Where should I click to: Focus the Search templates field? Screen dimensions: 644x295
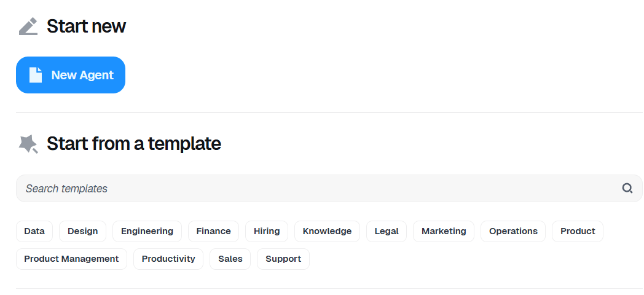point(329,188)
